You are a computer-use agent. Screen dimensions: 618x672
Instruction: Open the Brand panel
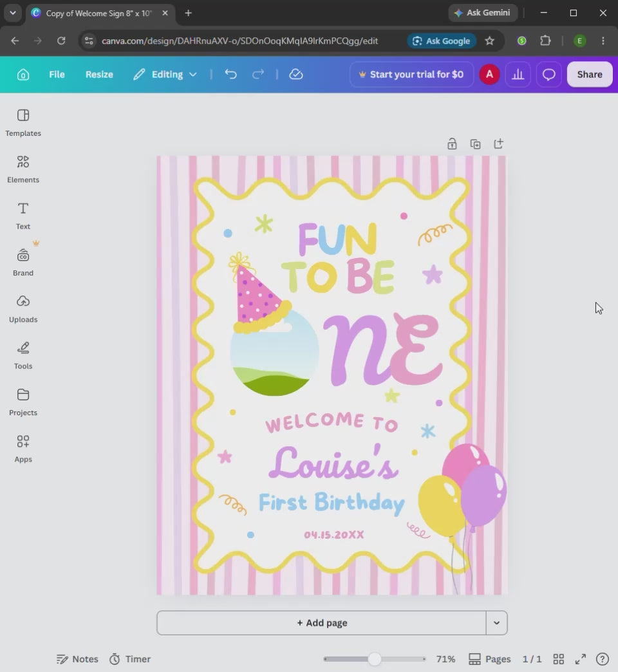click(x=23, y=262)
